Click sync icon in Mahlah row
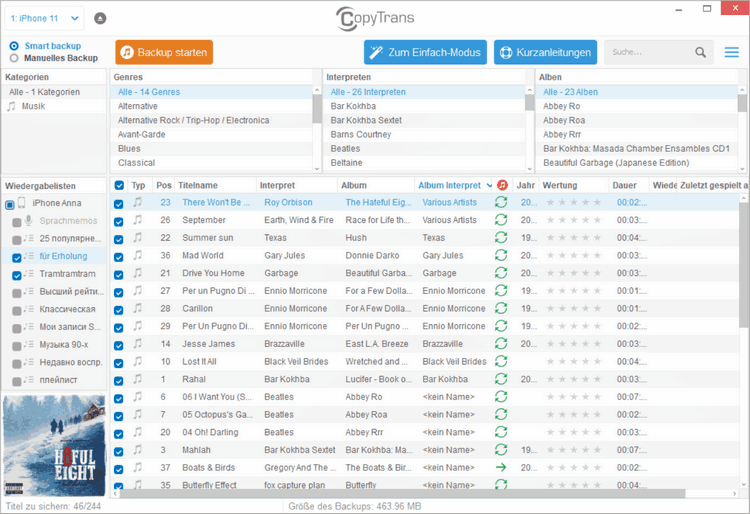This screenshot has width=750, height=514. (501, 450)
